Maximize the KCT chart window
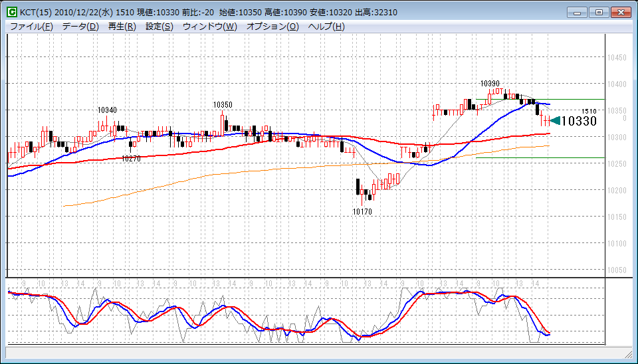This screenshot has height=364, width=638. 599,12
